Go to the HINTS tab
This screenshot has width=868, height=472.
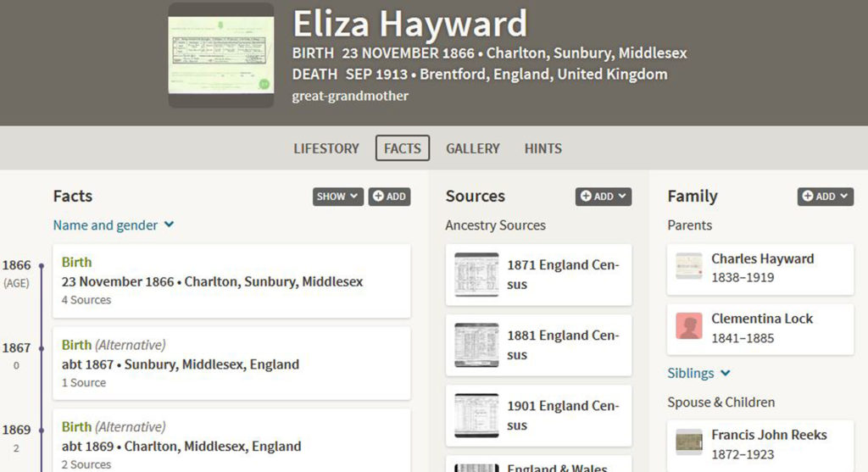(x=543, y=148)
